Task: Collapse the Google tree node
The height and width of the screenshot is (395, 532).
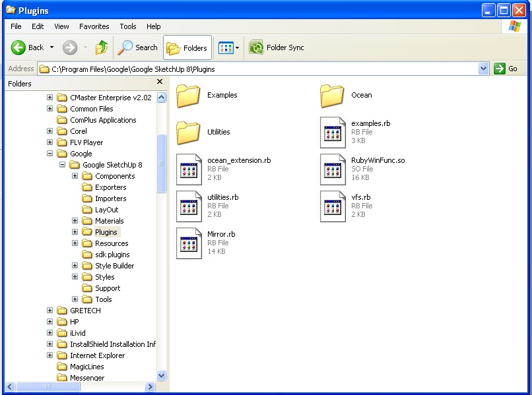Action: [x=50, y=153]
